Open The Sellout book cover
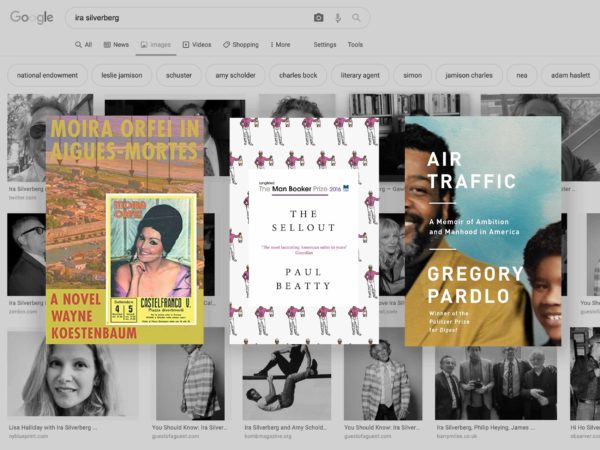 [x=304, y=231]
